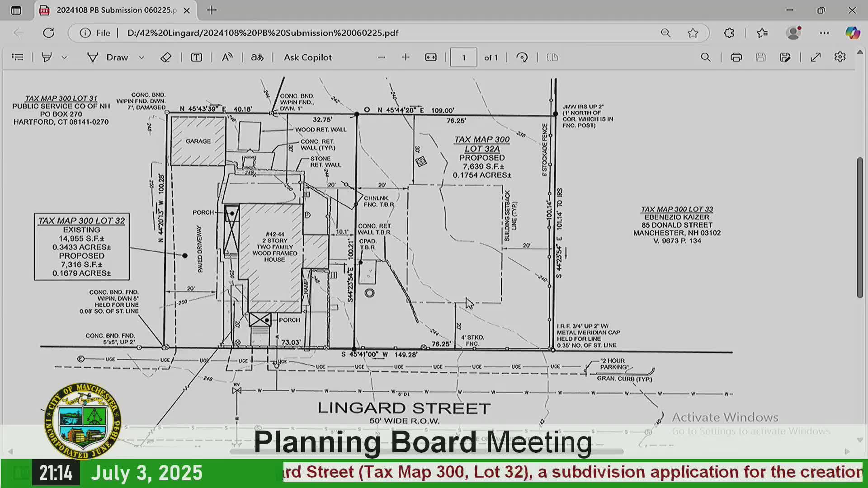Select the 2024108 PB Submission tab

(x=113, y=10)
